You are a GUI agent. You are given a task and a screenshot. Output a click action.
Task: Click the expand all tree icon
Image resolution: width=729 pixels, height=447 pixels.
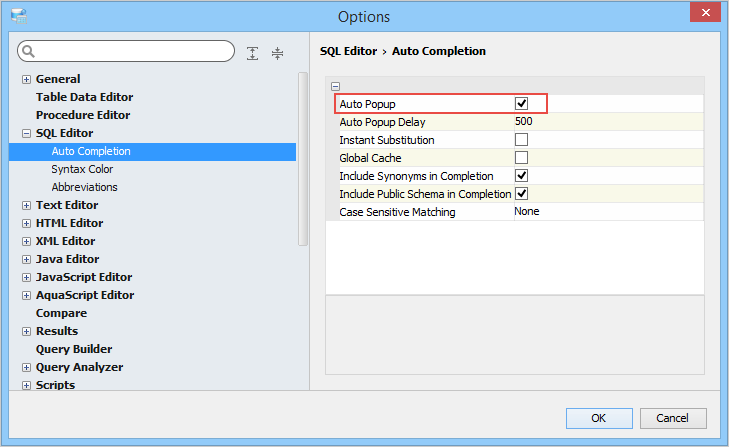click(252, 52)
